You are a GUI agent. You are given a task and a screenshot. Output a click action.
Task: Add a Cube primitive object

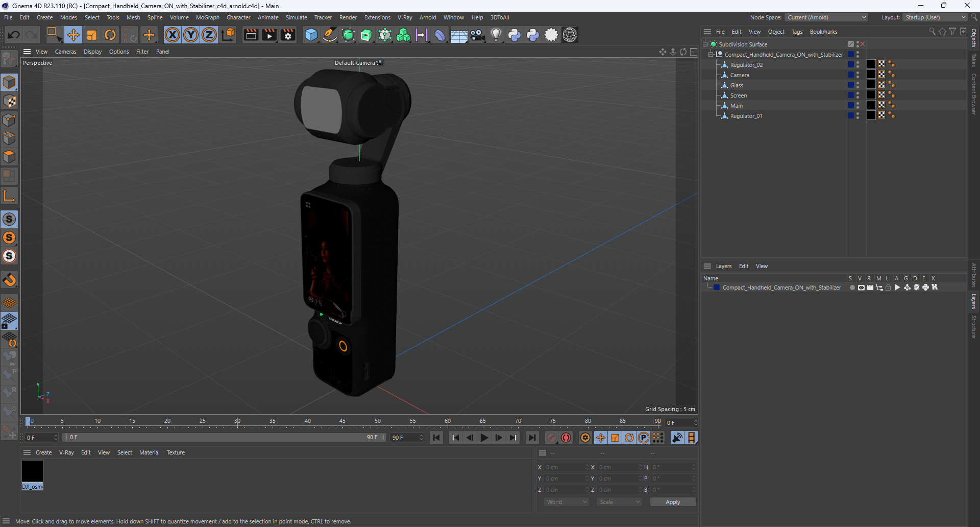click(311, 35)
